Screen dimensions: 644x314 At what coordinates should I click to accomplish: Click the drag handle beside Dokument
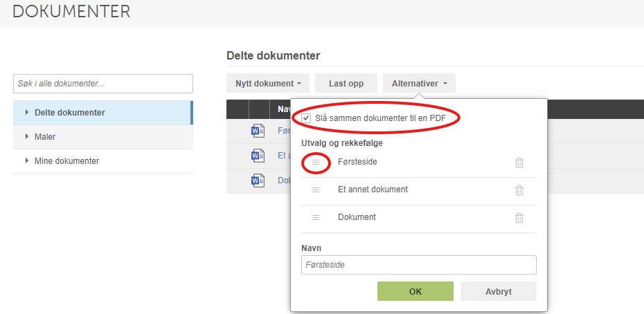click(x=316, y=218)
